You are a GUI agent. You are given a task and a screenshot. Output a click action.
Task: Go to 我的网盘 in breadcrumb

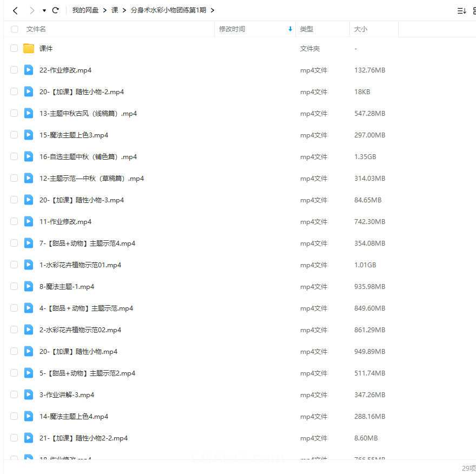pos(85,10)
